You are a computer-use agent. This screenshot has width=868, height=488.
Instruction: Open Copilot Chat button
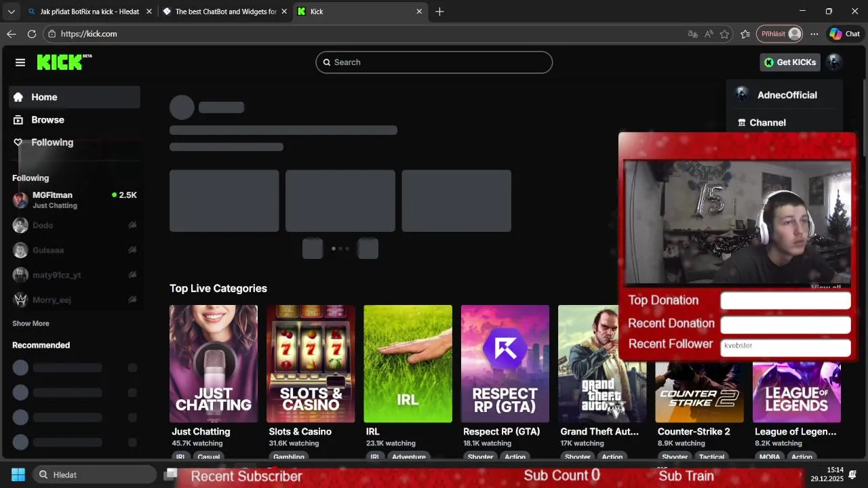pos(844,34)
